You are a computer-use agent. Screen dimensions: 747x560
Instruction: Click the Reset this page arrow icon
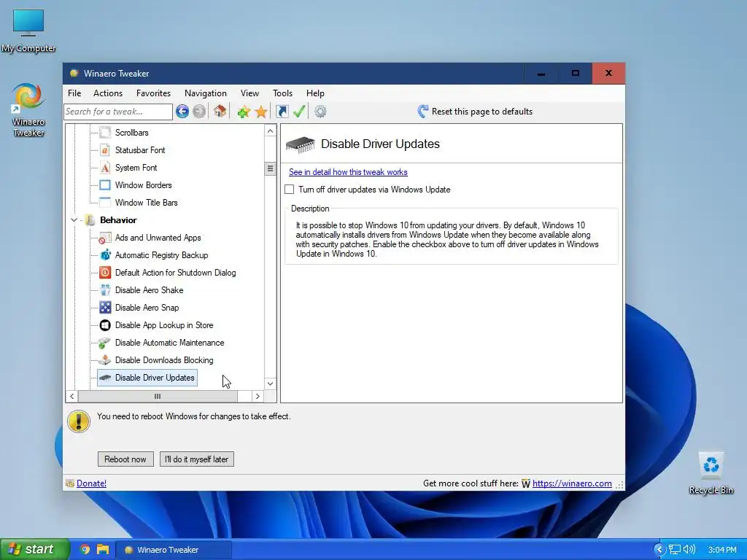tap(422, 112)
